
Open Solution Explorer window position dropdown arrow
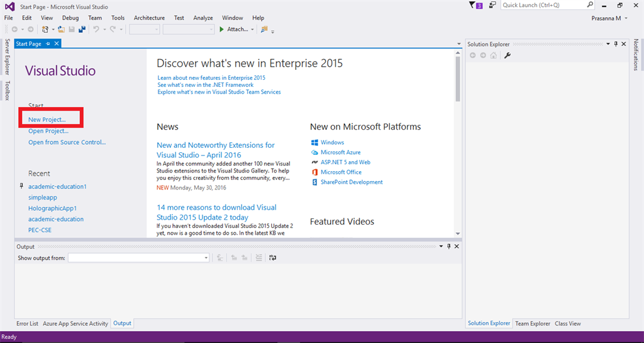click(x=608, y=44)
